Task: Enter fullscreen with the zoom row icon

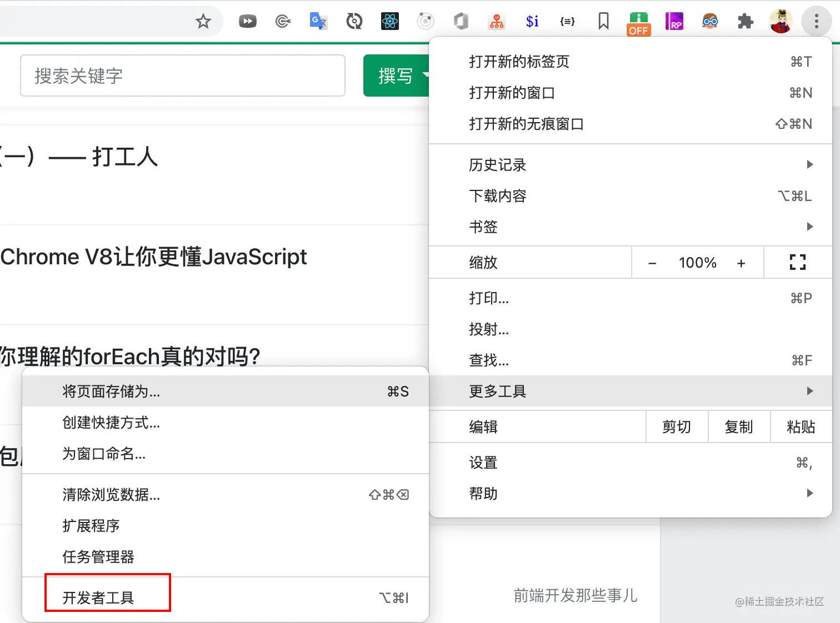Action: [798, 262]
